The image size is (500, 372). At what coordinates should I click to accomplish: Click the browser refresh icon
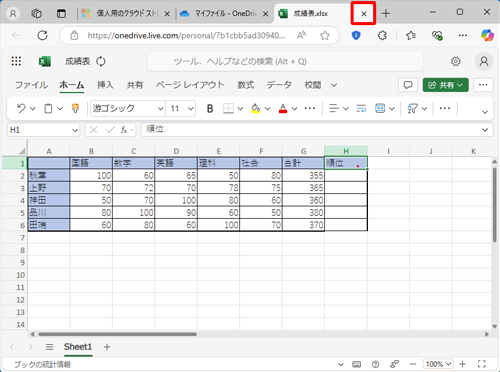pyautogui.click(x=42, y=35)
